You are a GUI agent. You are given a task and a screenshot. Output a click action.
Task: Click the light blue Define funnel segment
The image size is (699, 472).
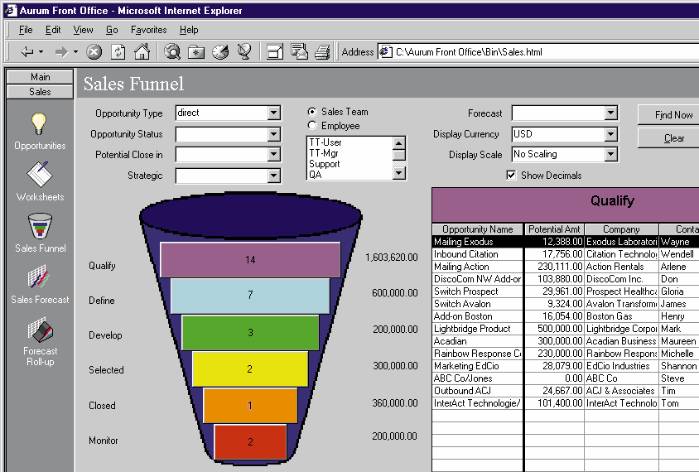[x=250, y=295]
